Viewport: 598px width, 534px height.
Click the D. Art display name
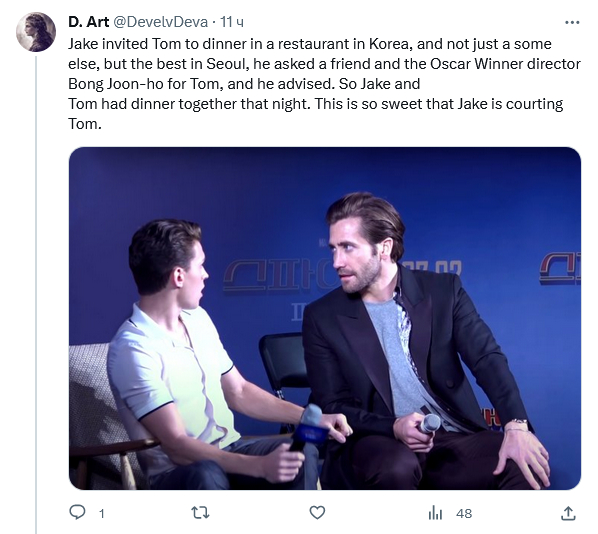[x=88, y=22]
